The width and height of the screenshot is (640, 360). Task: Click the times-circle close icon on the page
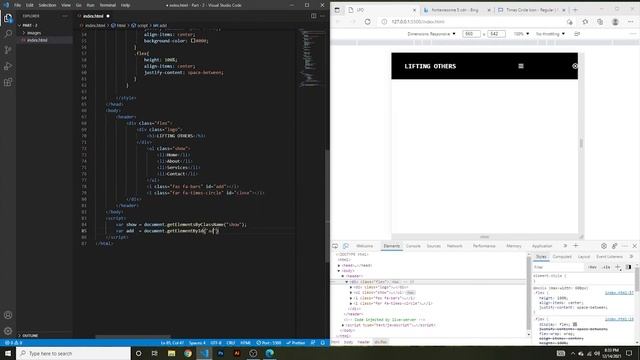[x=575, y=66]
